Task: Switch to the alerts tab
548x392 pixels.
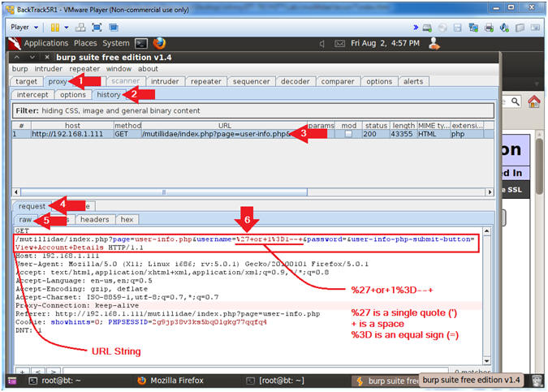Action: click(x=413, y=81)
